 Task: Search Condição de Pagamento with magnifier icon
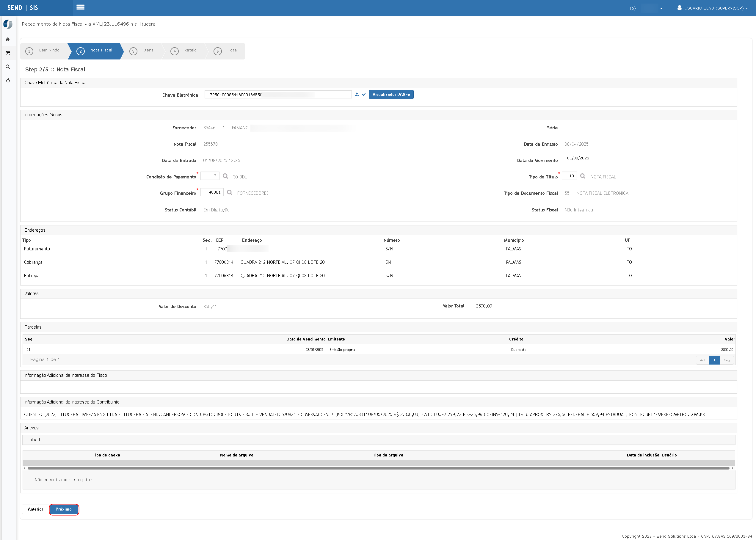tap(225, 176)
